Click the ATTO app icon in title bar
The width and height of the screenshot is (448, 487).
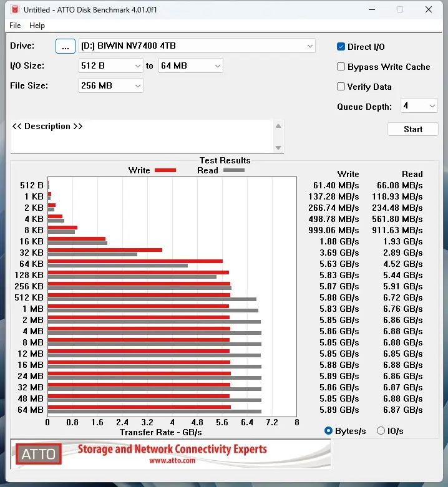pyautogui.click(x=15, y=9)
